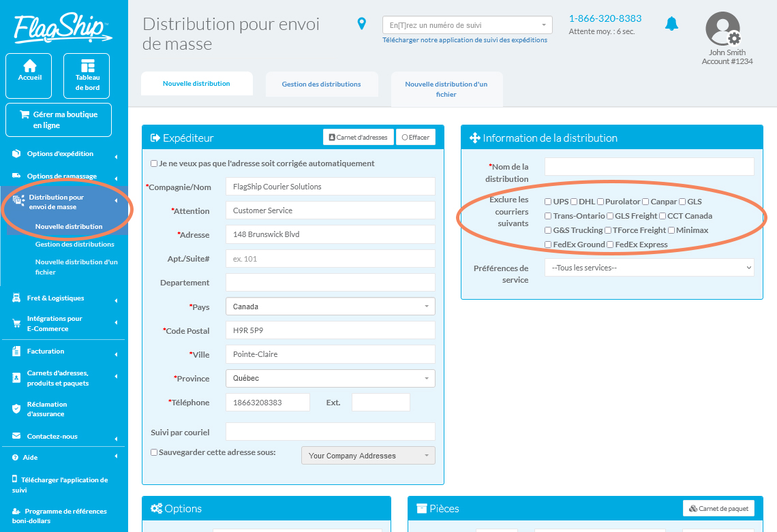
Task: Click the Carnet d'adresses button
Action: pos(358,136)
